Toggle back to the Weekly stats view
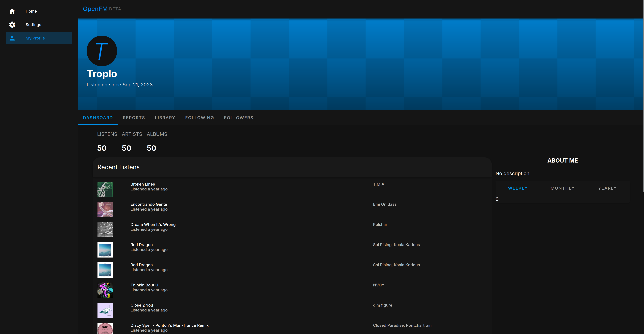The image size is (644, 334). coord(518,188)
